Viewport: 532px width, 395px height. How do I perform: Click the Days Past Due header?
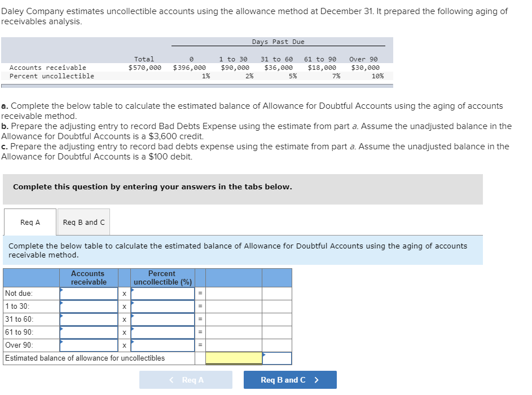[278, 42]
